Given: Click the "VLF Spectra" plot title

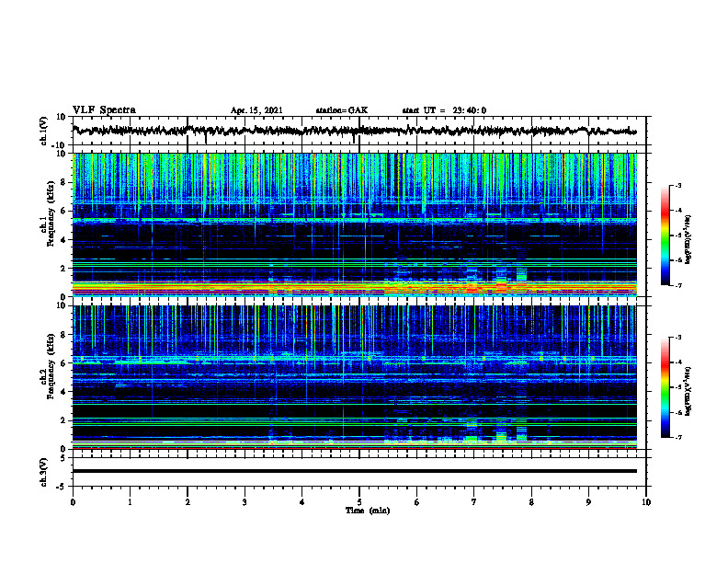Looking at the screenshot, I should tap(104, 109).
